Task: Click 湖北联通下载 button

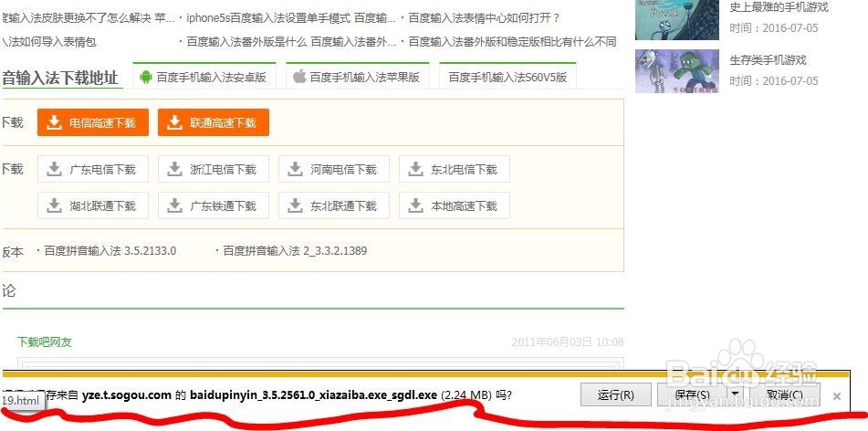Action: [93, 205]
